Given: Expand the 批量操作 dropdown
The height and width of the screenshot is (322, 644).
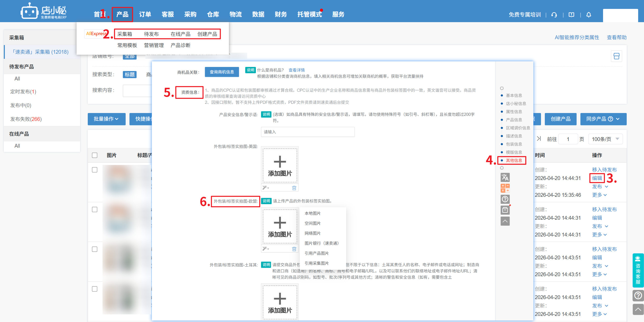Looking at the screenshot, I should pos(106,119).
